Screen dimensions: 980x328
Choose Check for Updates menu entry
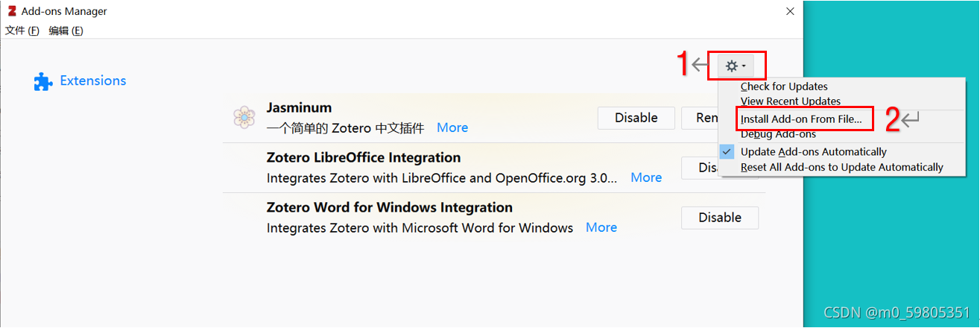[784, 86]
